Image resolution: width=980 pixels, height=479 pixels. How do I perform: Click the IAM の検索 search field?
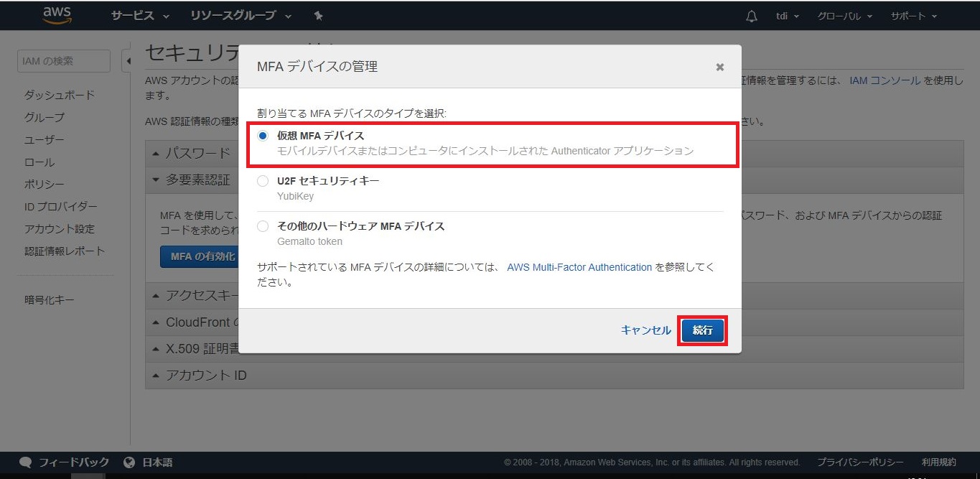63,61
